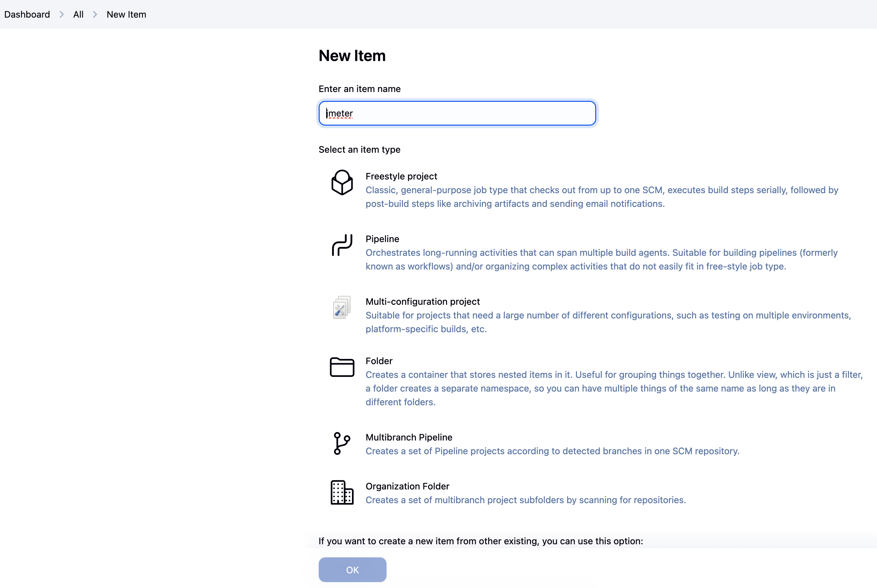Click the Freestyle project cube icon
The image size is (877, 588).
[x=342, y=182]
